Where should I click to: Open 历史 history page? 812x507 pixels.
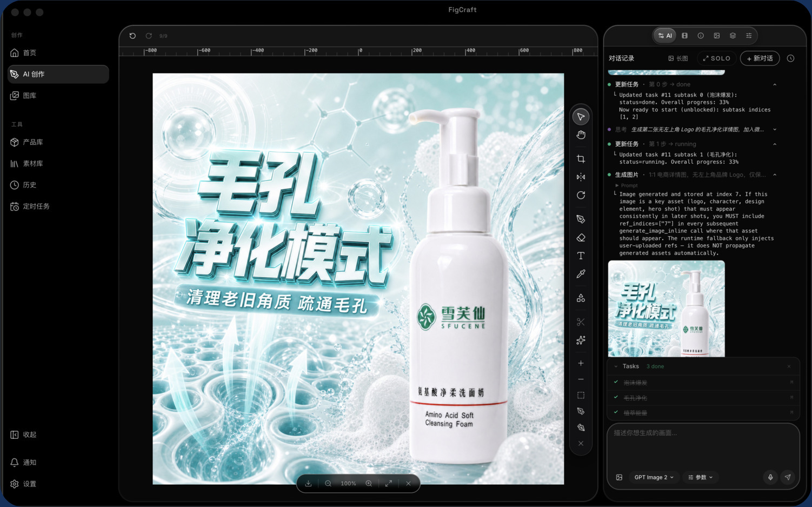click(58, 185)
